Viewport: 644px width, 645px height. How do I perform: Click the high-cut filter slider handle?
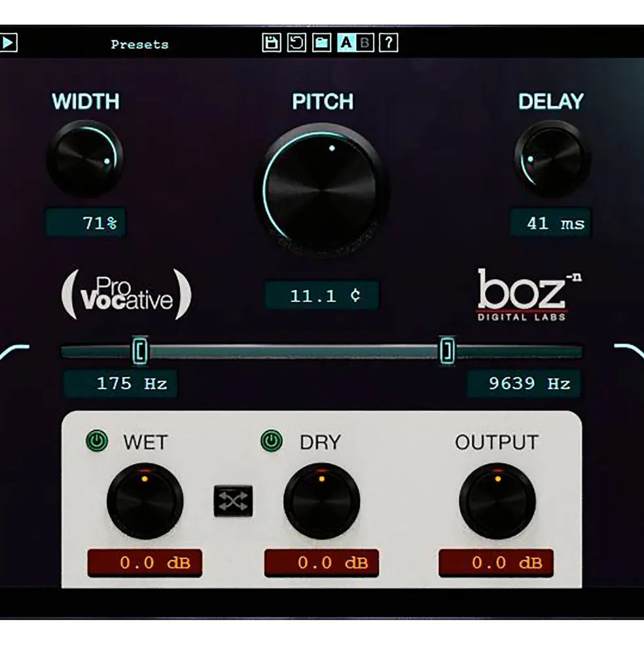447,351
